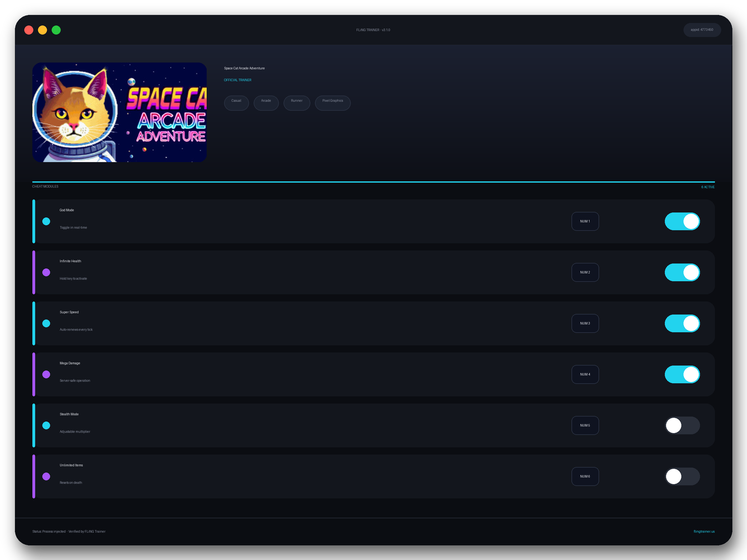Click the Unlimited Items label
Screen dimensions: 747x560
pyautogui.click(x=71, y=465)
